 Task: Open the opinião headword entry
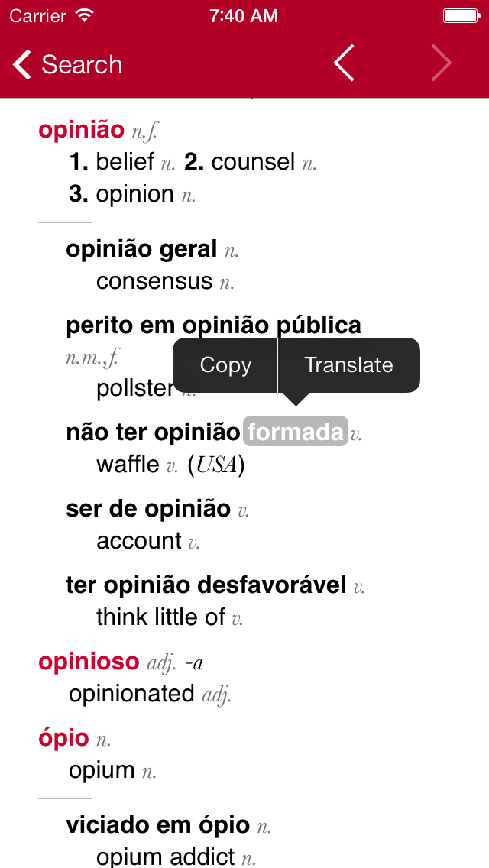tap(82, 130)
